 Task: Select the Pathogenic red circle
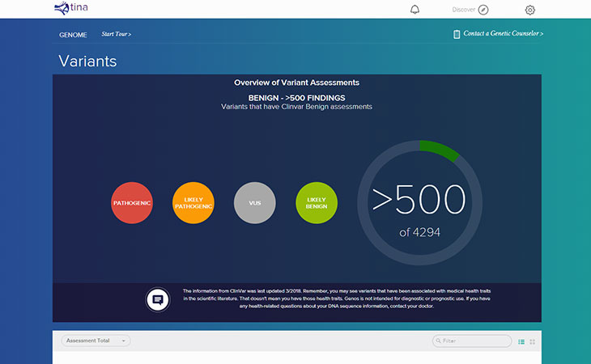click(x=131, y=202)
